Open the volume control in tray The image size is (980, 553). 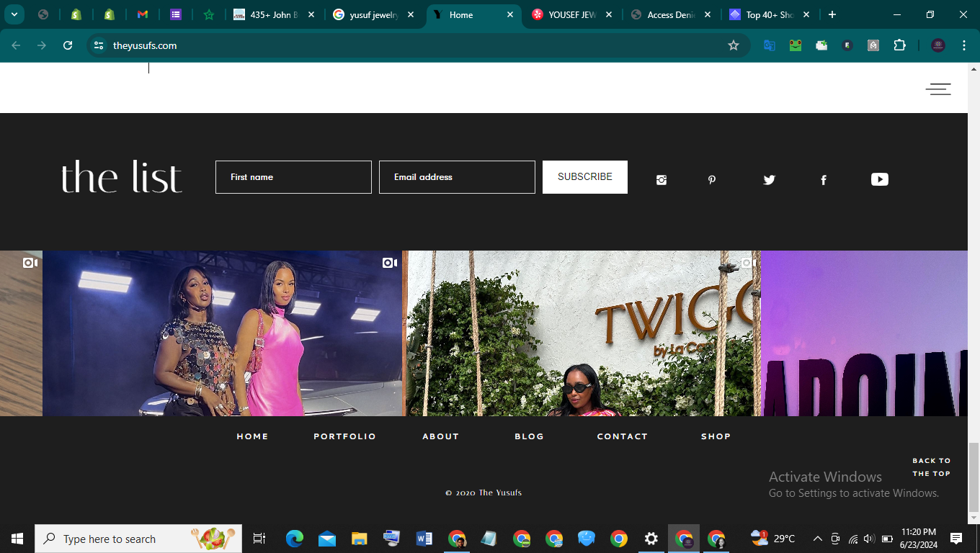[869, 539]
